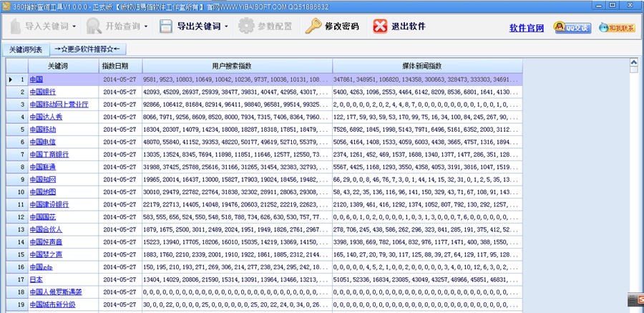Open the QQ交谈 chat icon
Image resolution: width=644 pixels, height=313 pixels.
coord(572,27)
